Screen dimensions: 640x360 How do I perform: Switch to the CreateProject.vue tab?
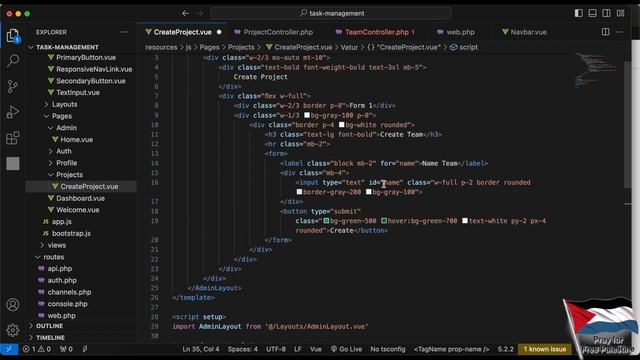point(182,32)
